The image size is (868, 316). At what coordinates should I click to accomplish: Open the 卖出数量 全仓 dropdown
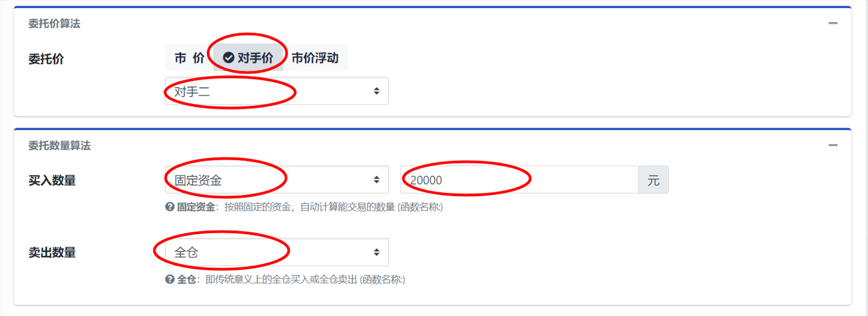[277, 252]
